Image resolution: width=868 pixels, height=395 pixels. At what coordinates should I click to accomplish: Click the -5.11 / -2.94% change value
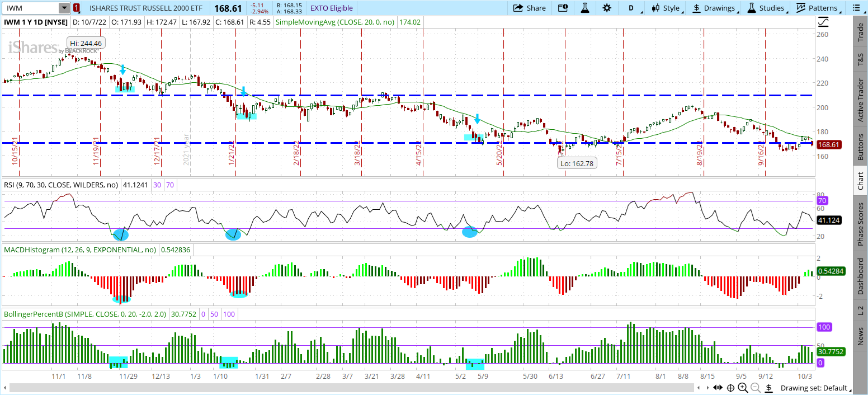click(260, 8)
